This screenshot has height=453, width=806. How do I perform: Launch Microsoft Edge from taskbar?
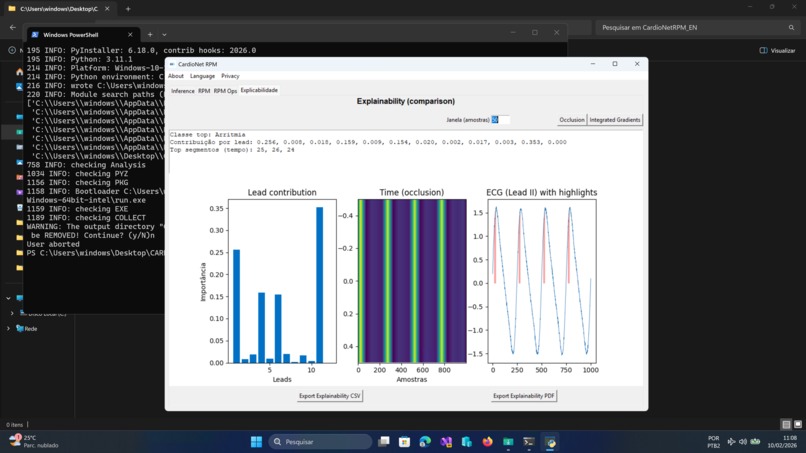[x=425, y=442]
